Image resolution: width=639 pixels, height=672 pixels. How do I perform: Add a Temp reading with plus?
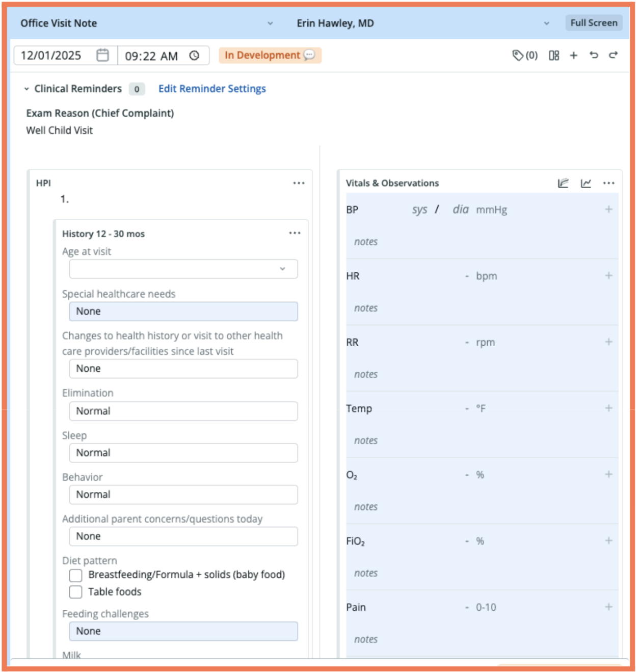608,408
